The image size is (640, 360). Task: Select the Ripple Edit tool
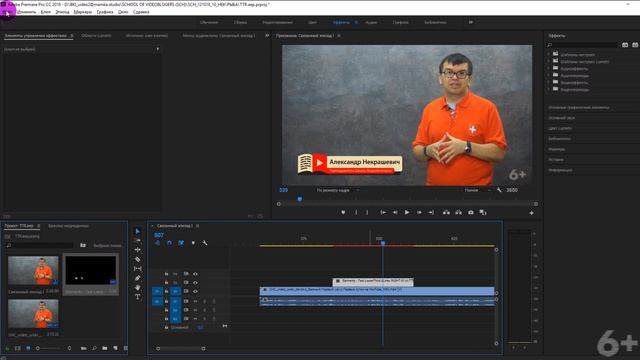(138, 250)
